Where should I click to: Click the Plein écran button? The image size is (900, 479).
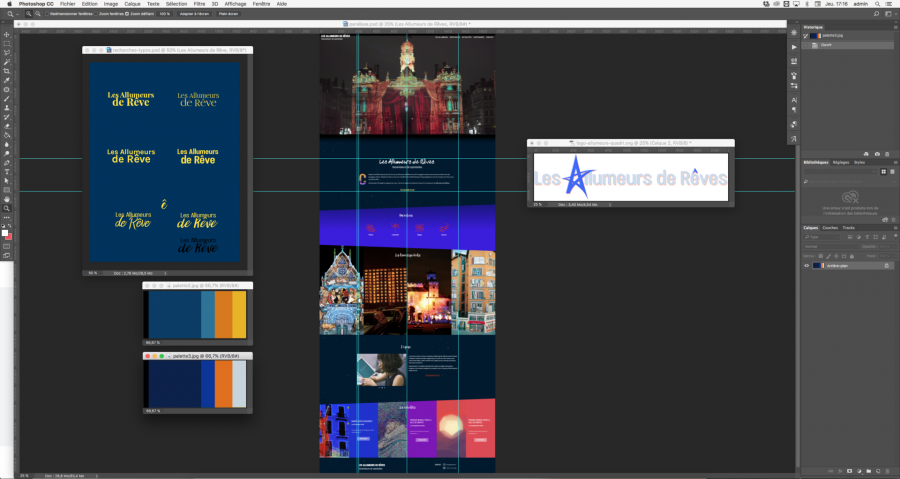(x=229, y=14)
